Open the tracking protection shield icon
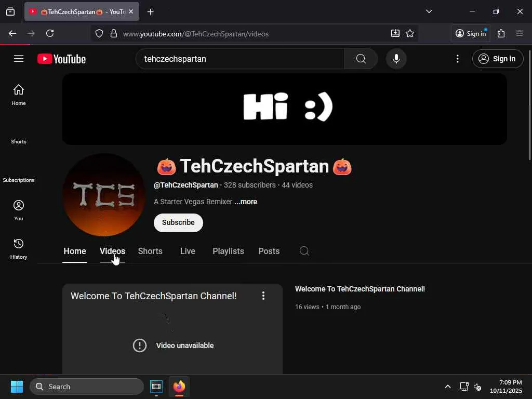532x399 pixels. [99, 34]
